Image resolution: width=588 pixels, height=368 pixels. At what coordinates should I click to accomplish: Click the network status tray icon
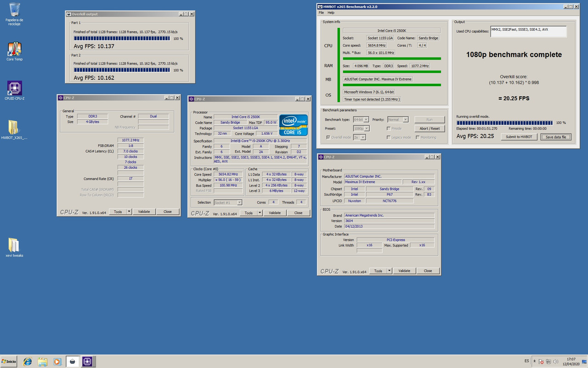click(x=548, y=362)
